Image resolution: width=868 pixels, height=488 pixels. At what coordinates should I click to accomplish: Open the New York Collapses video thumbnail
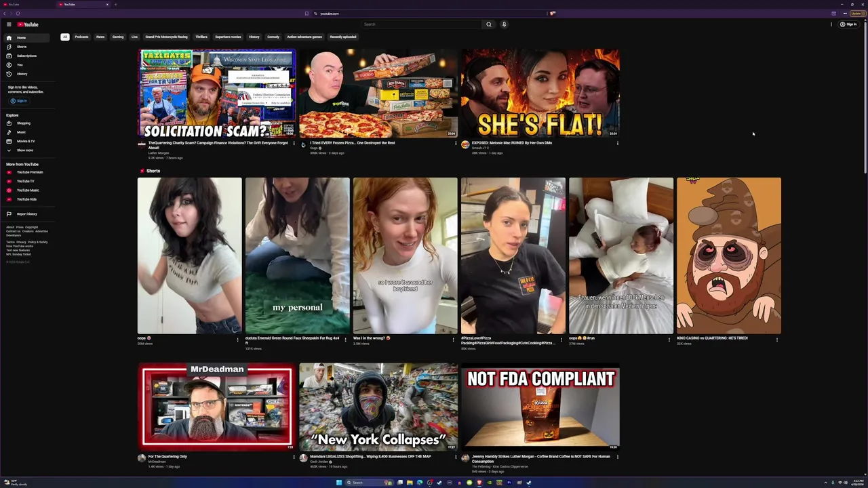click(x=378, y=407)
